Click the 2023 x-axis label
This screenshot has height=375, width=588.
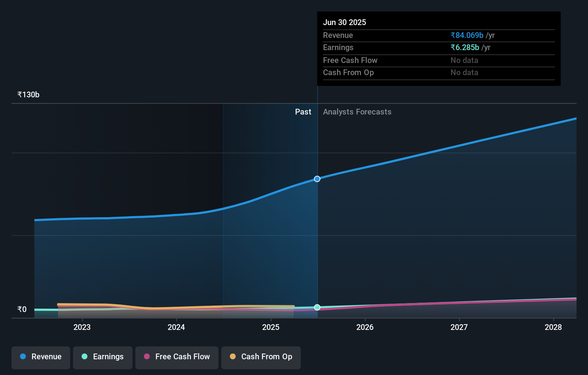(x=82, y=327)
